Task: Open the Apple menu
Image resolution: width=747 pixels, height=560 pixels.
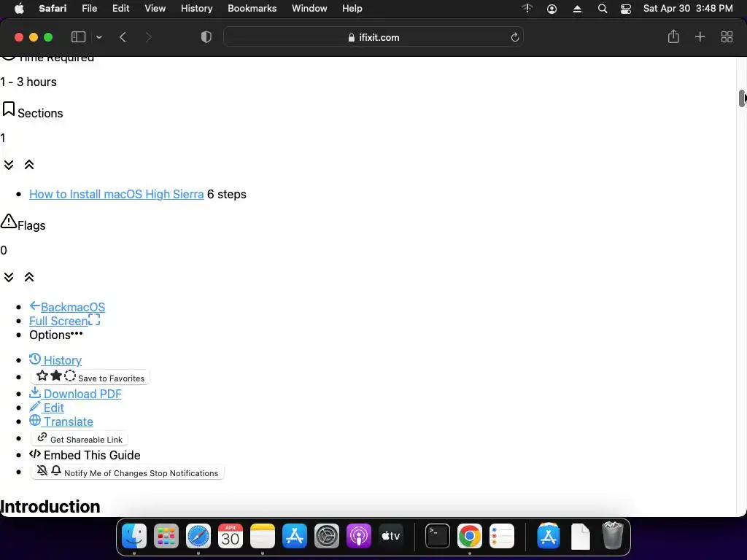Action: (19, 9)
